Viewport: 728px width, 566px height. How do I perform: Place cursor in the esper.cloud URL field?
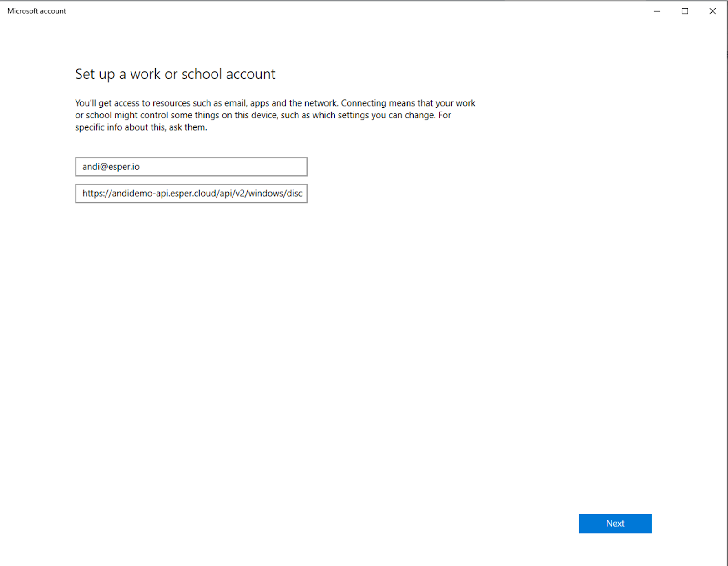tap(191, 193)
